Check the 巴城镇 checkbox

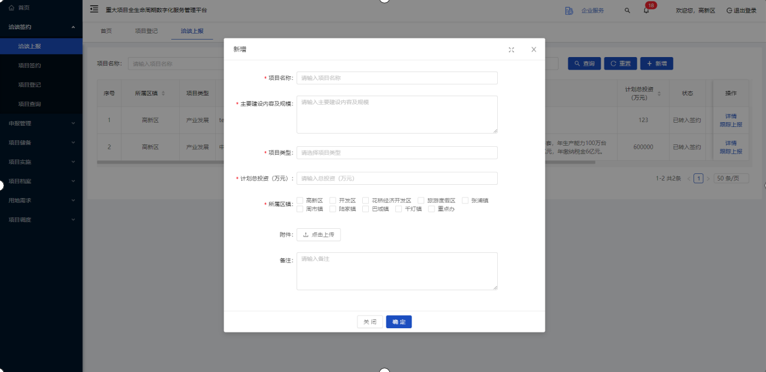click(x=365, y=209)
